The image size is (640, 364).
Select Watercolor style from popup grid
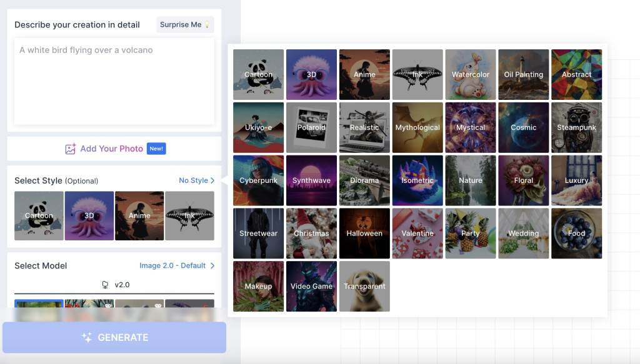click(471, 74)
